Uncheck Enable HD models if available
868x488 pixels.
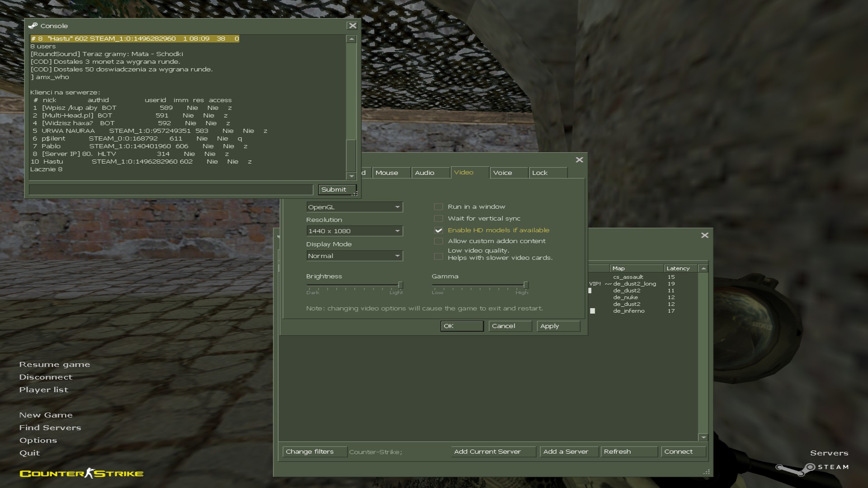(x=438, y=230)
